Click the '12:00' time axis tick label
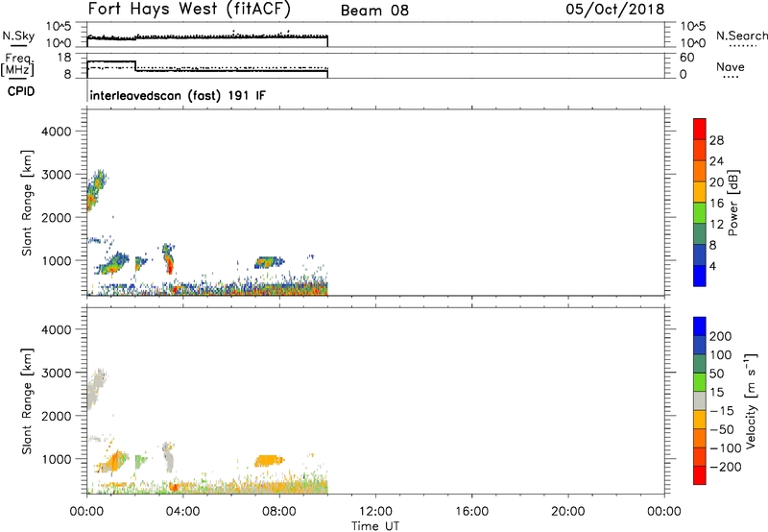768x532 pixels. click(x=375, y=512)
